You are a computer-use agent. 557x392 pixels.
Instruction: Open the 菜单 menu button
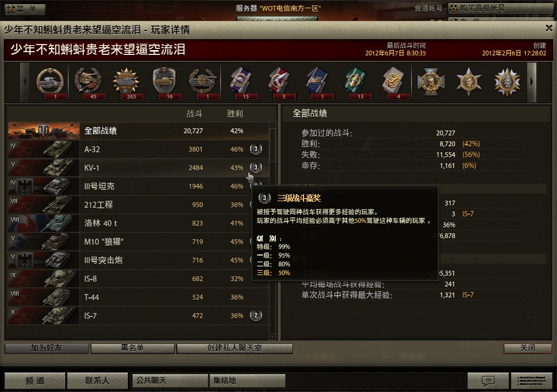pos(25,9)
